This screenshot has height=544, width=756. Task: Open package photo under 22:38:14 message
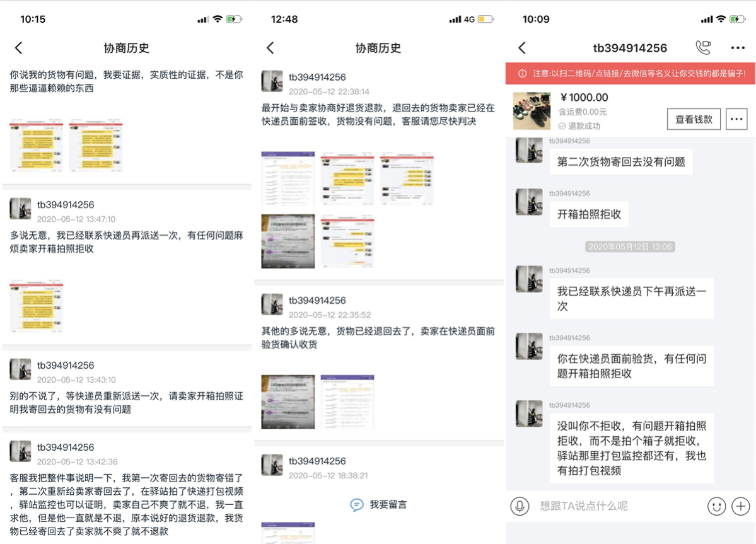pos(288,241)
